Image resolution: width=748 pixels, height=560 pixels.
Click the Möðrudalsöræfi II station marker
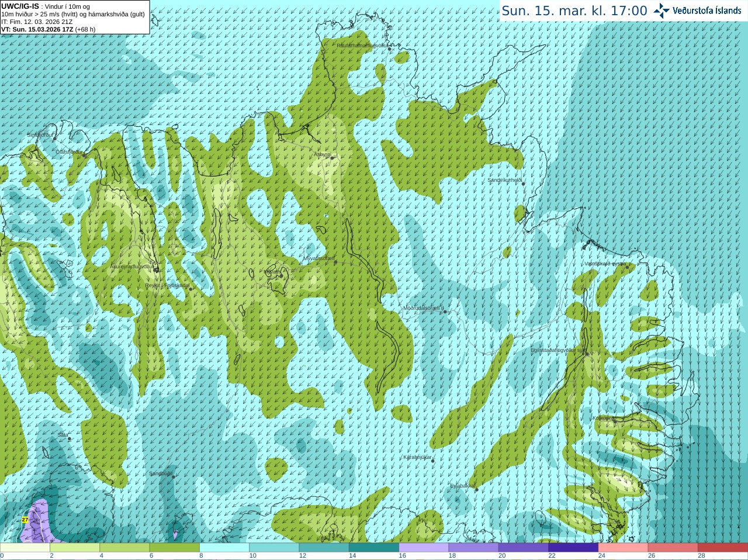[x=445, y=312]
